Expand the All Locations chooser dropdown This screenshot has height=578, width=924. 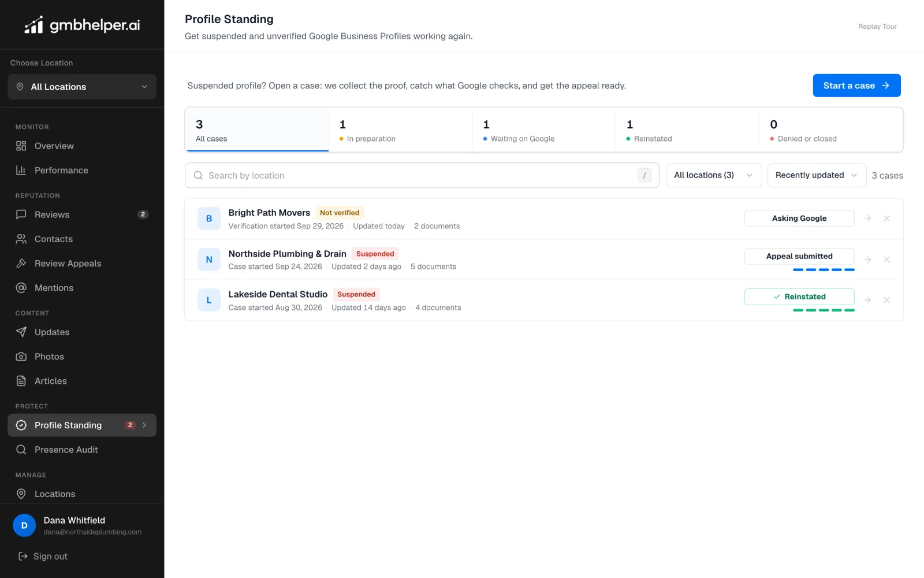82,87
